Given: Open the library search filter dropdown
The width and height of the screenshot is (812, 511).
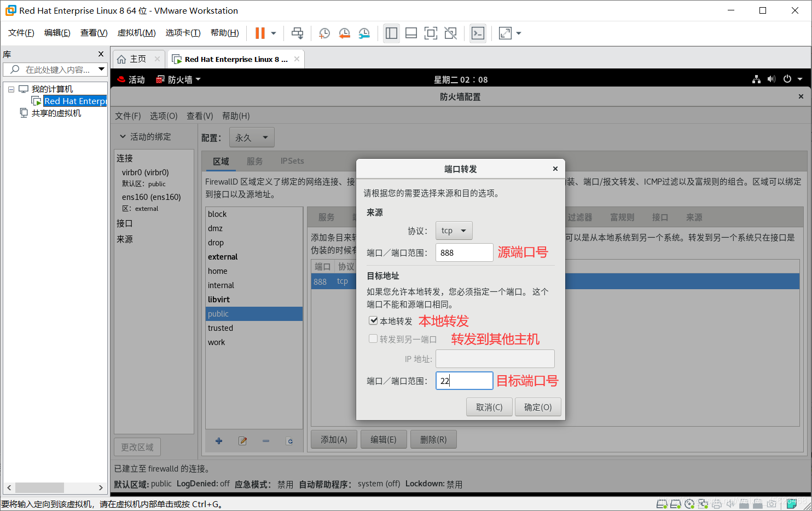Looking at the screenshot, I should pyautogui.click(x=101, y=69).
